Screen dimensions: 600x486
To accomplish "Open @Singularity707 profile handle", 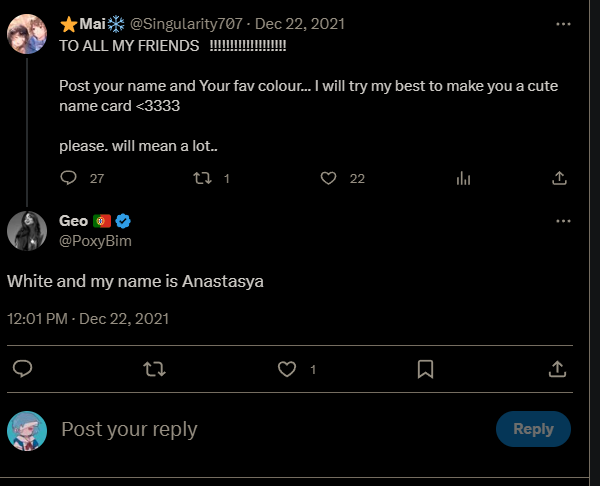I will pyautogui.click(x=186, y=24).
